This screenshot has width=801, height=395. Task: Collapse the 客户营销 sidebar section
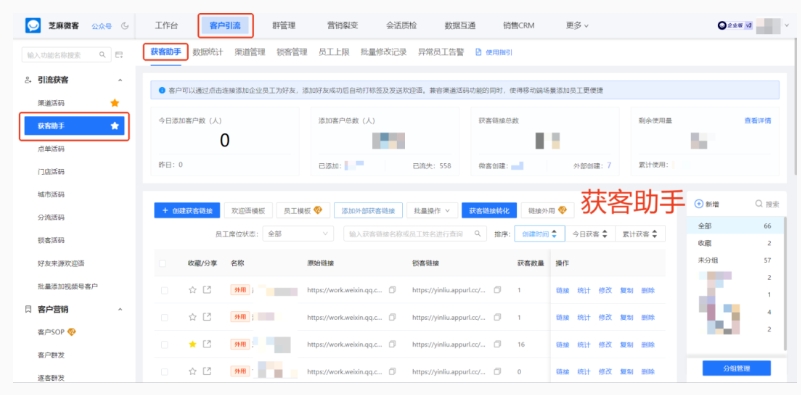click(120, 309)
